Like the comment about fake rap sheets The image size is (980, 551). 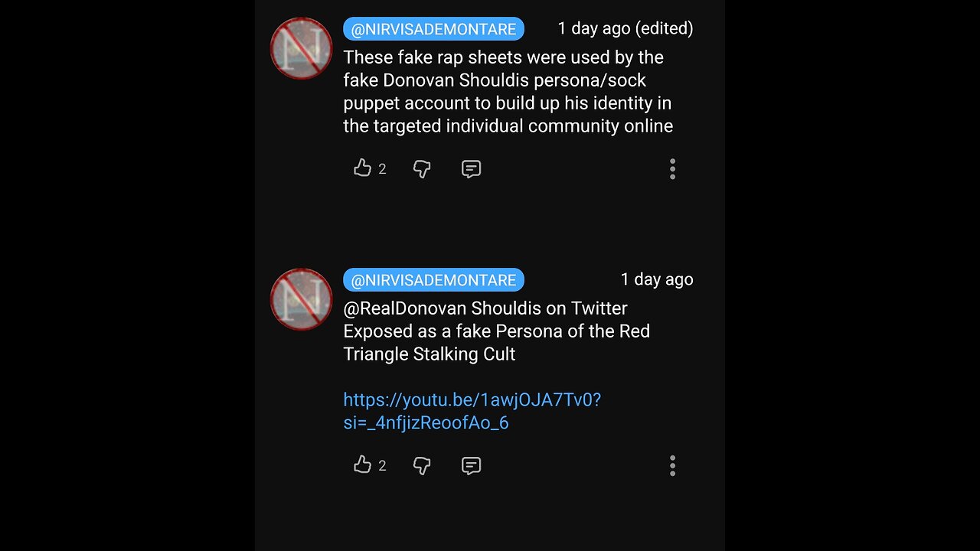(362, 168)
